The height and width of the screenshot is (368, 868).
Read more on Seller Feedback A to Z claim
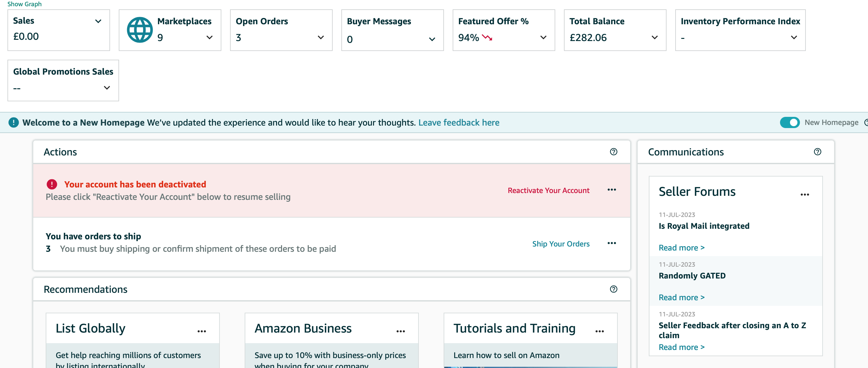681,347
